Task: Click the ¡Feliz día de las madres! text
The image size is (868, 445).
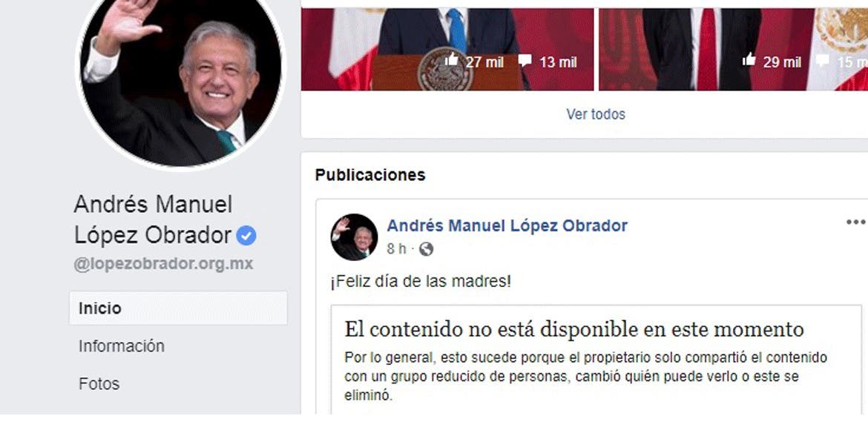Action: point(421,281)
